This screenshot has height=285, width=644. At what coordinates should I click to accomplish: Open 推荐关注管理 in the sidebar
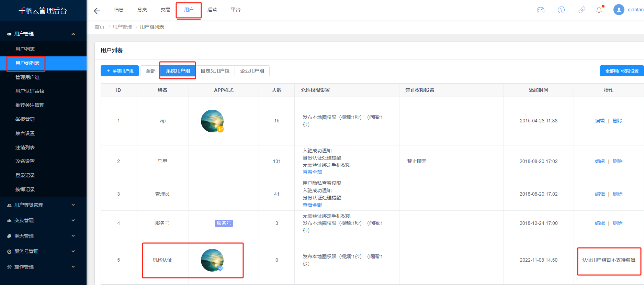(43, 105)
